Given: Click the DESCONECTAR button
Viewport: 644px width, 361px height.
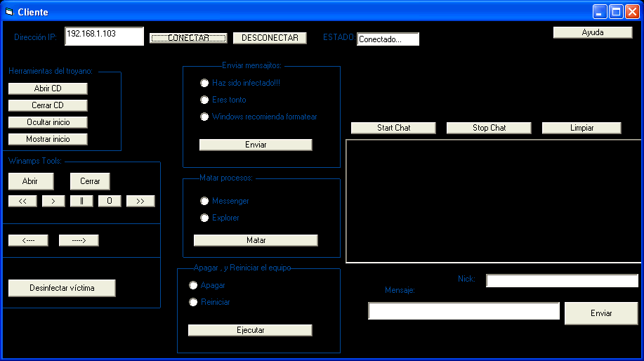Looking at the screenshot, I should 270,38.
